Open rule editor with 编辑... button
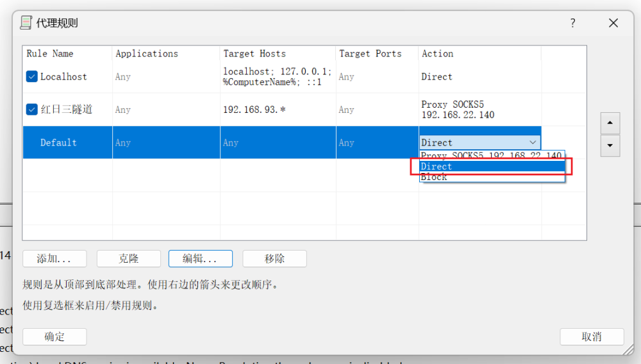 pos(200,259)
